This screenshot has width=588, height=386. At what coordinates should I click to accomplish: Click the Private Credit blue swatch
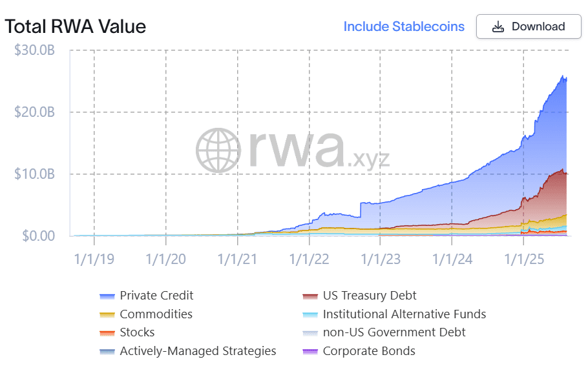tap(107, 296)
